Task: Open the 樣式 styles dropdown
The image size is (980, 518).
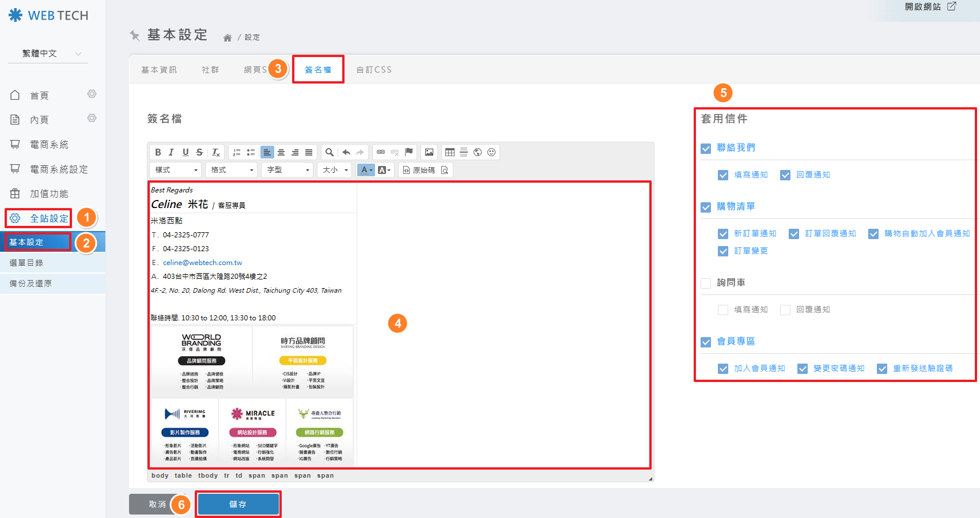Action: (176, 170)
